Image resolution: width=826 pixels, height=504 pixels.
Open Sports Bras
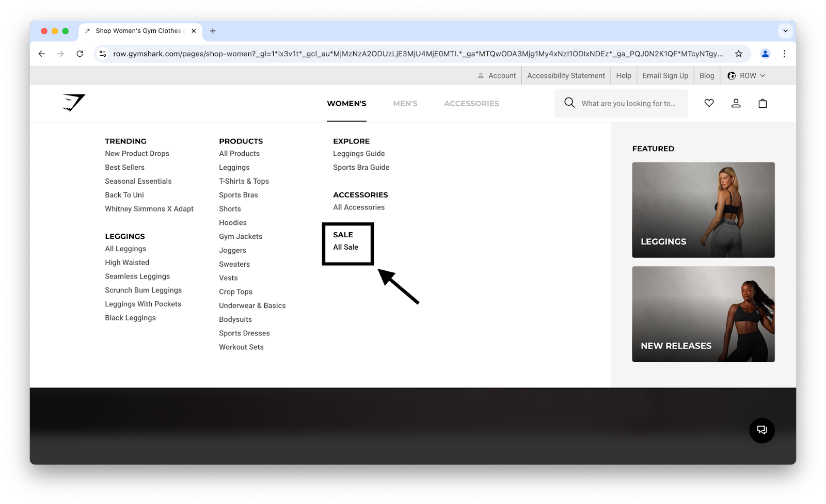coord(238,195)
